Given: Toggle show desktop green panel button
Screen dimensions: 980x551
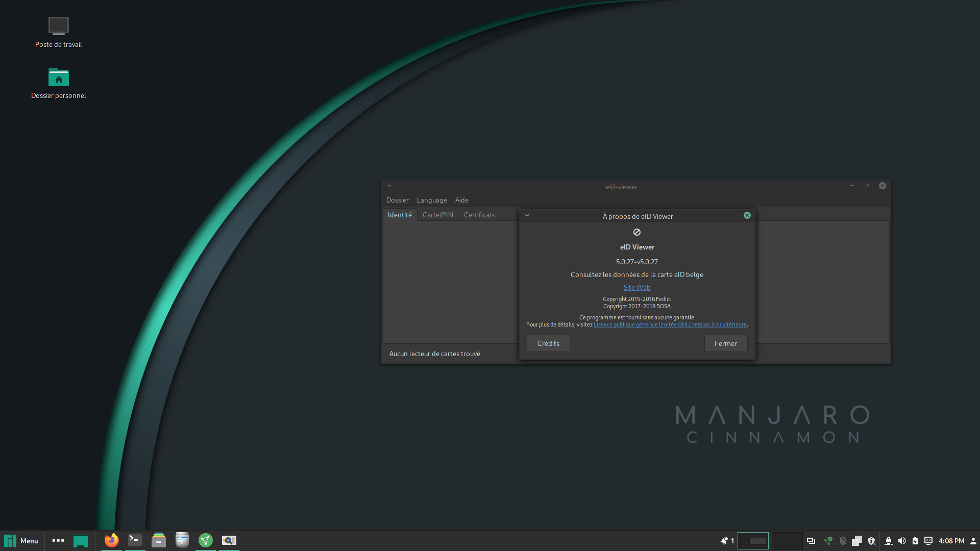Looking at the screenshot, I should (81, 541).
